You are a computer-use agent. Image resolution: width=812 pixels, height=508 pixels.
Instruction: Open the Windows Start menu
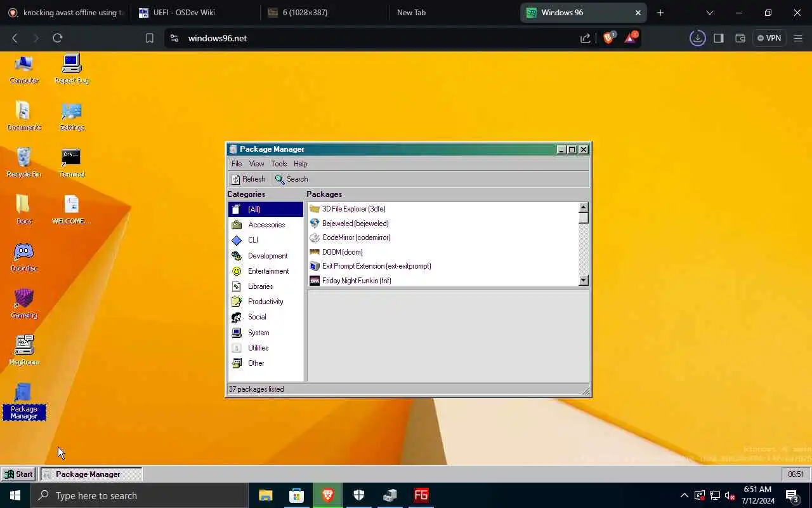click(15, 495)
